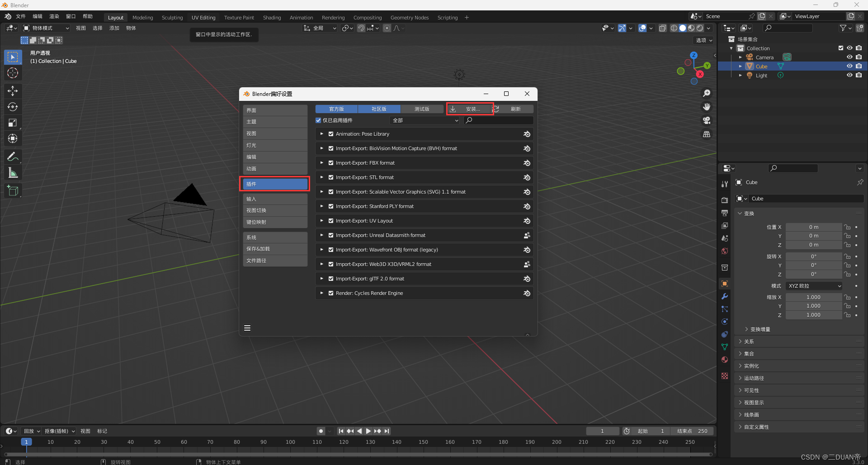Uncheck the 仅已启用插件 checkbox
This screenshot has width=868, height=465.
click(x=318, y=120)
